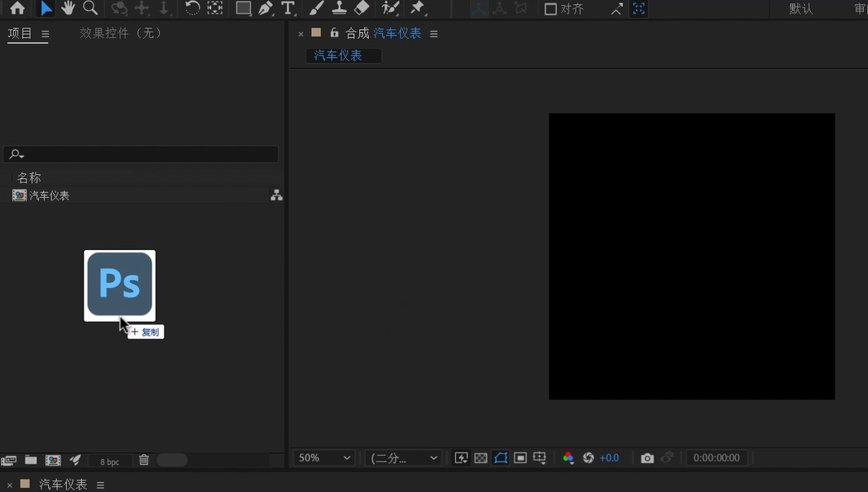The image size is (868, 492).
Task: Select the Clone Stamp tool
Action: [338, 7]
